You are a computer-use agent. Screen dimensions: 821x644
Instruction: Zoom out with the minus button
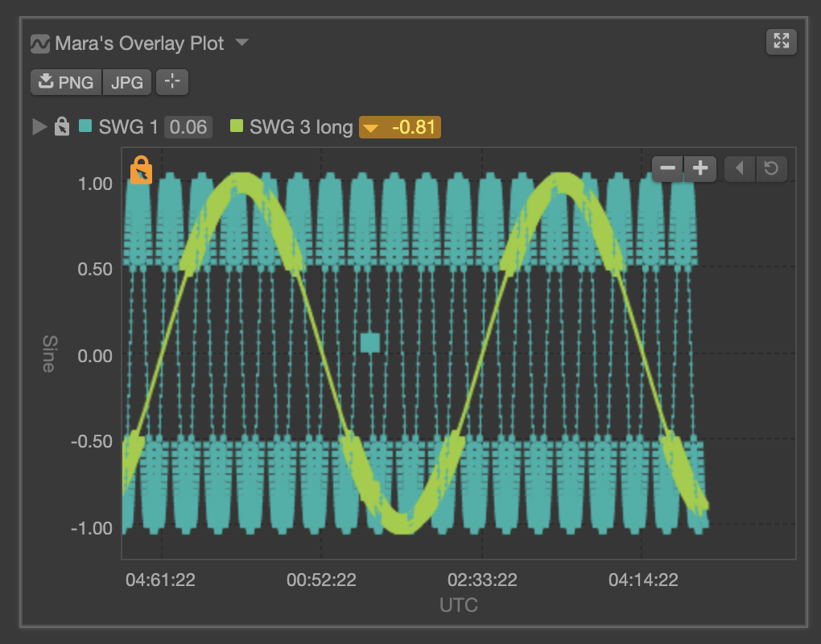click(667, 168)
